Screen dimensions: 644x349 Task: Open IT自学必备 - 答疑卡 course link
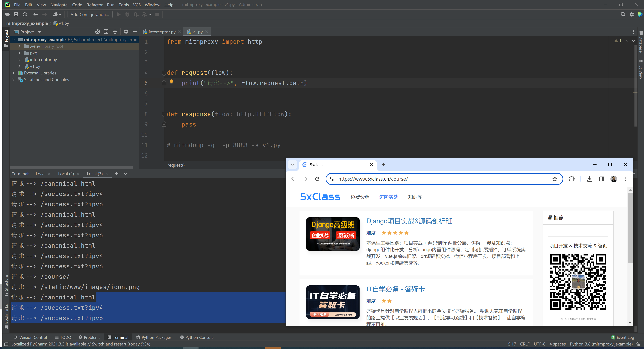point(395,289)
